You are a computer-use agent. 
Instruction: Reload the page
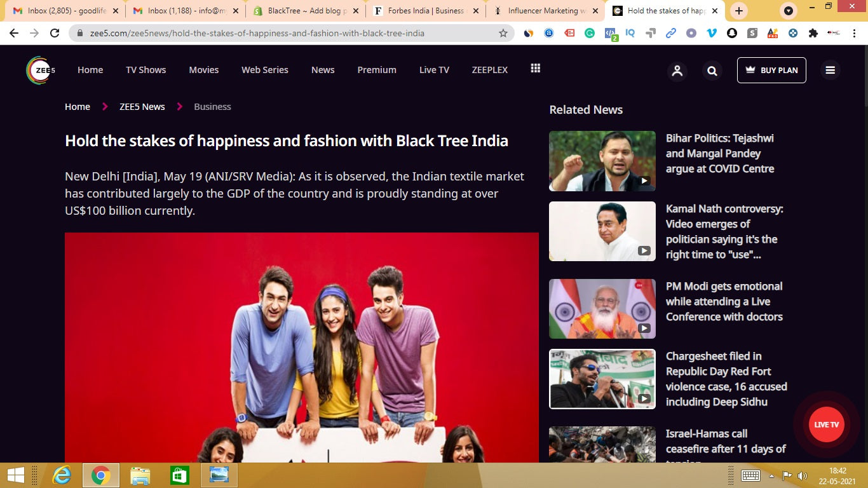pyautogui.click(x=55, y=33)
